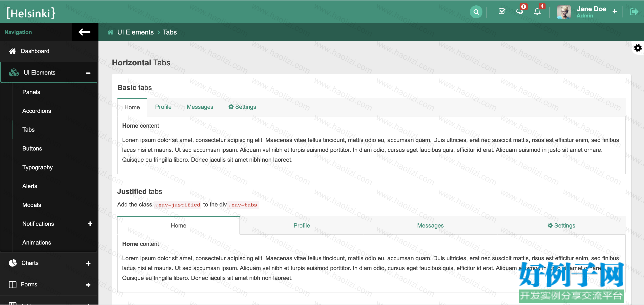The height and width of the screenshot is (305, 644).
Task: Collapse sidebar with the back arrow
Action: point(85,32)
